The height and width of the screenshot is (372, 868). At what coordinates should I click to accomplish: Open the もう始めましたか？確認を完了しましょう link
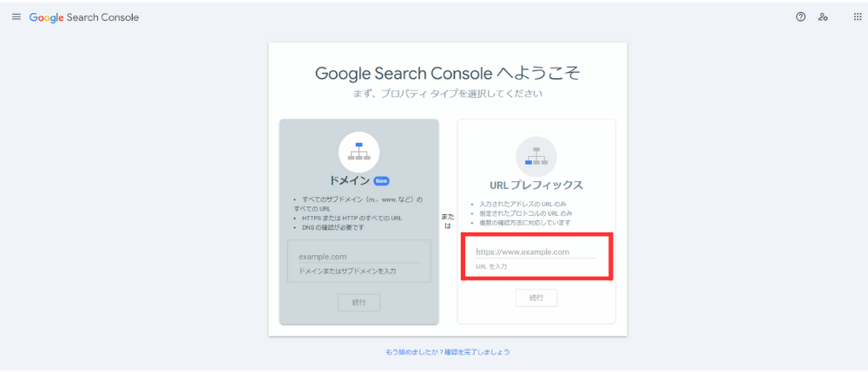coord(447,351)
